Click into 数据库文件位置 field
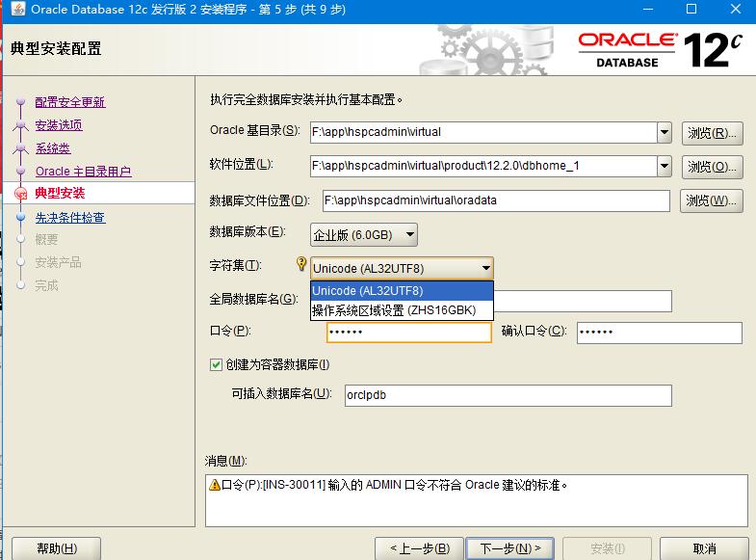This screenshot has height=560, width=756. point(496,200)
